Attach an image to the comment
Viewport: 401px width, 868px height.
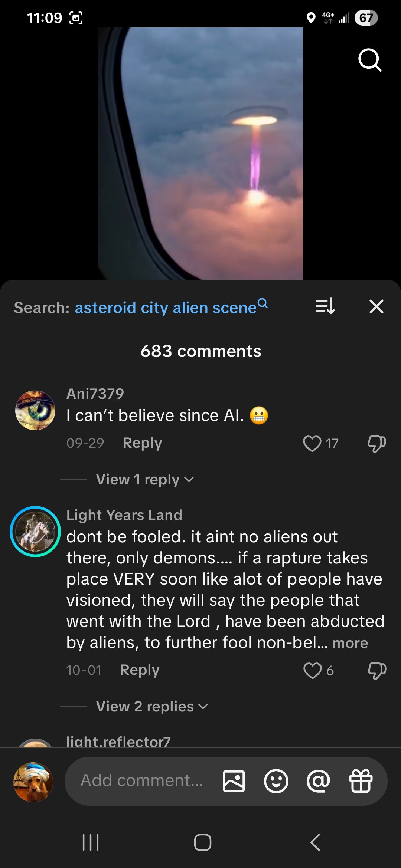234,781
